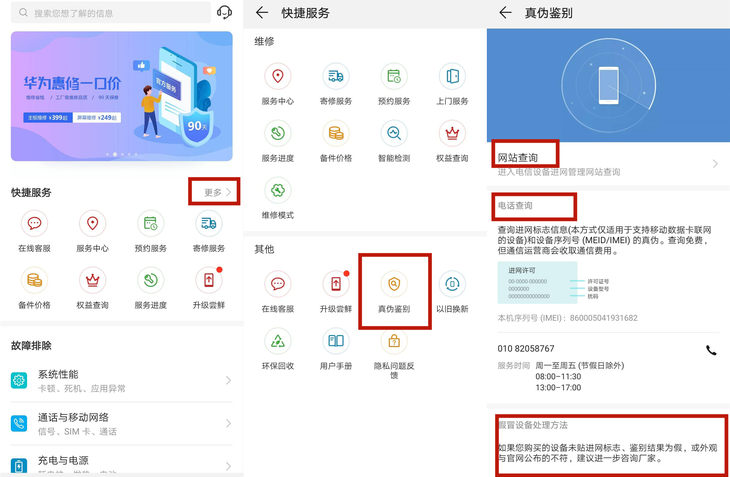Open 预约服务 in the 维修 section
The image size is (730, 477).
[394, 84]
